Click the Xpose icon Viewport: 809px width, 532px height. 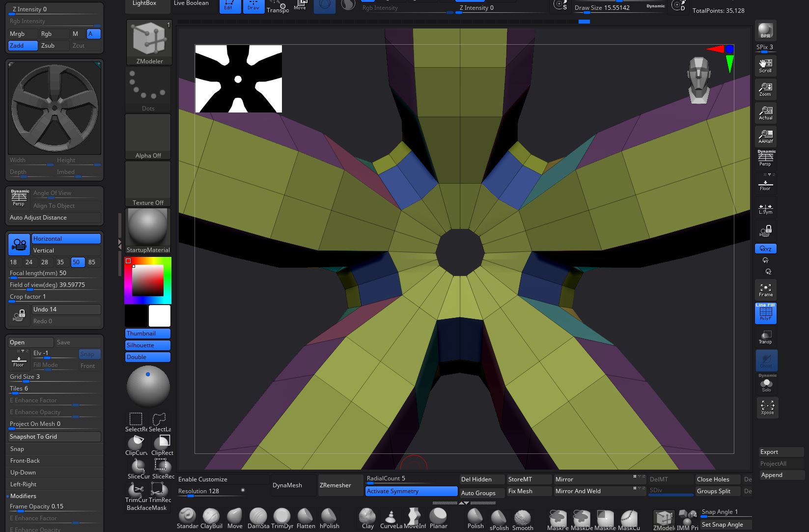[x=767, y=407]
